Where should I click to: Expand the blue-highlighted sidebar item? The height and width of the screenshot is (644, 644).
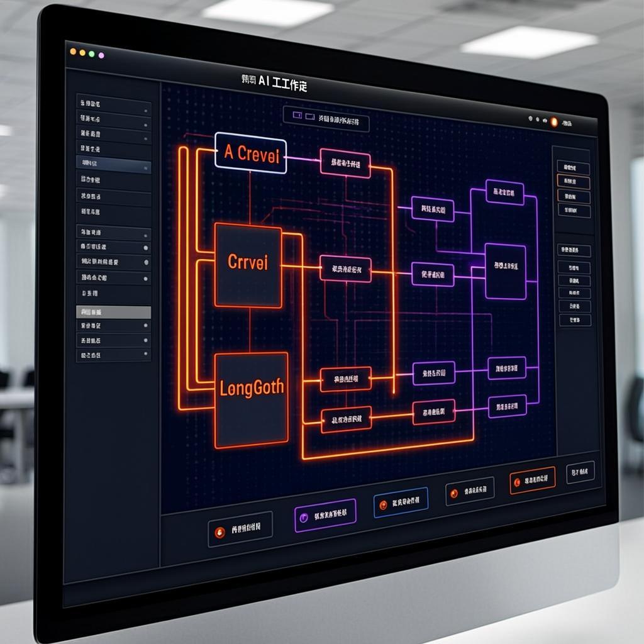tap(111, 163)
